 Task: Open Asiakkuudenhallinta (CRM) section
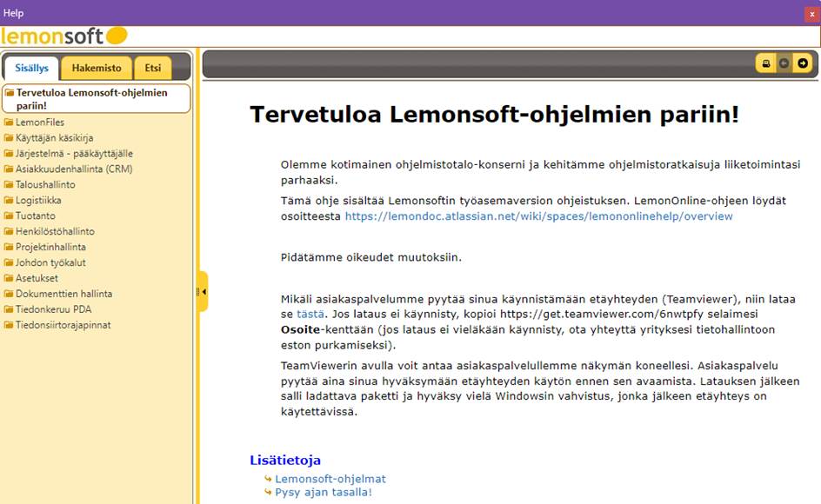coord(74,169)
